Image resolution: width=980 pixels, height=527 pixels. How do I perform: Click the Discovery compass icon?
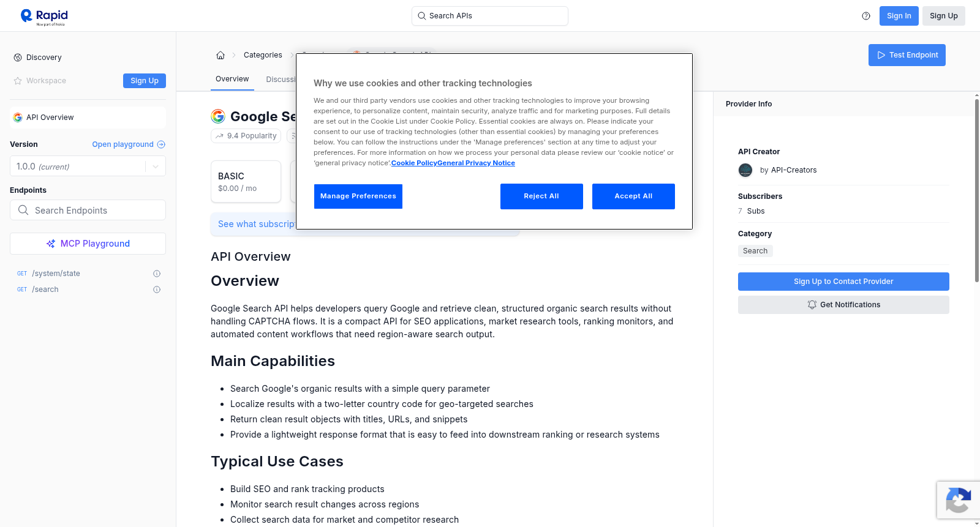pyautogui.click(x=18, y=58)
